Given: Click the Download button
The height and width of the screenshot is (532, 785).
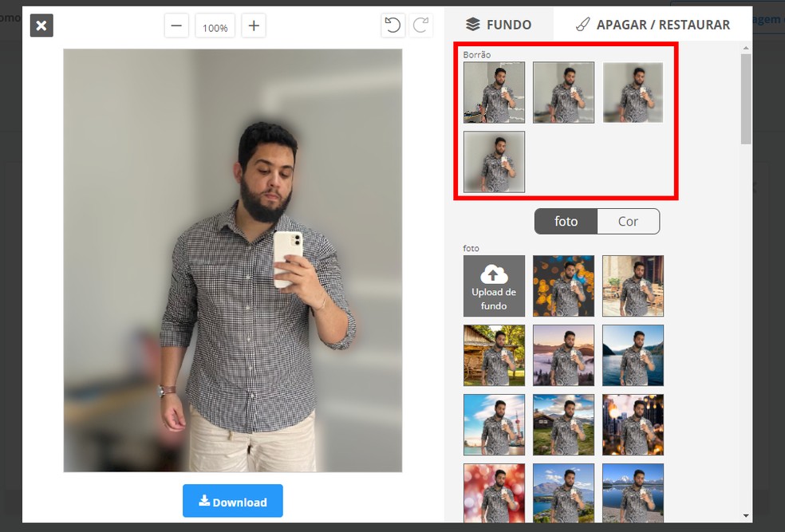Looking at the screenshot, I should 232,501.
